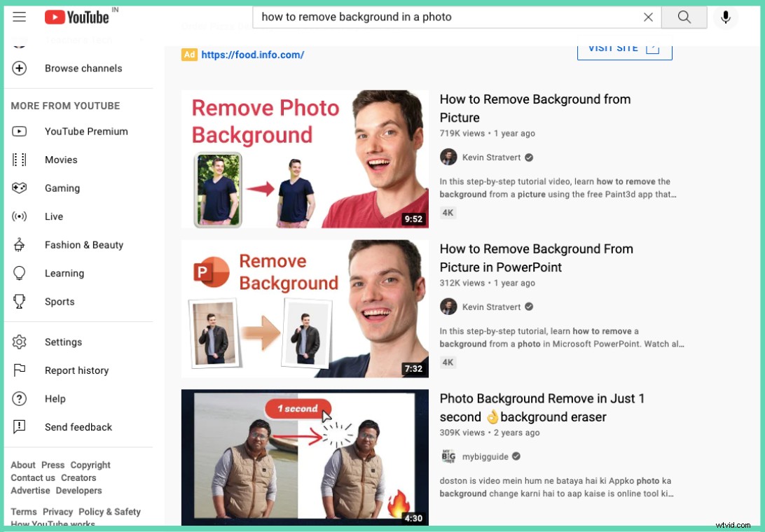Open Fashion & Beauty channel section
This screenshot has width=765, height=532.
coord(84,245)
